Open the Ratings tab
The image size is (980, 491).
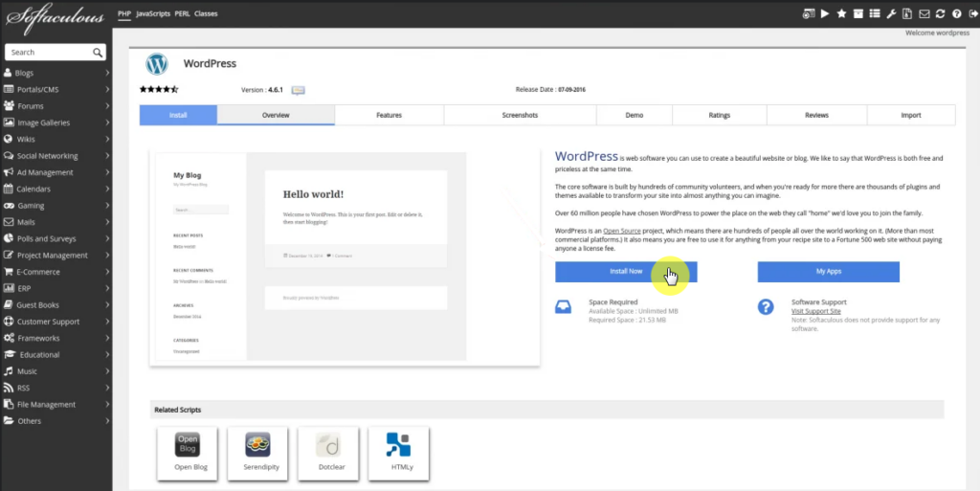(x=720, y=115)
